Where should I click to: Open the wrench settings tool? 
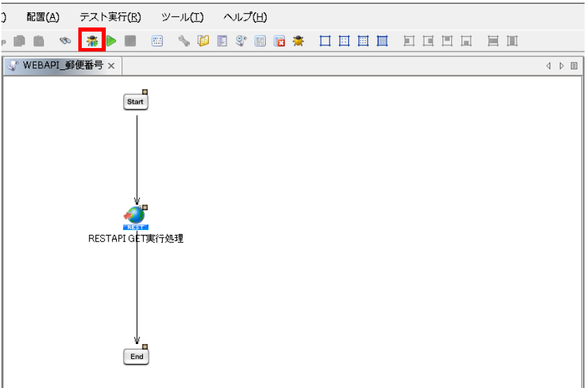click(184, 41)
